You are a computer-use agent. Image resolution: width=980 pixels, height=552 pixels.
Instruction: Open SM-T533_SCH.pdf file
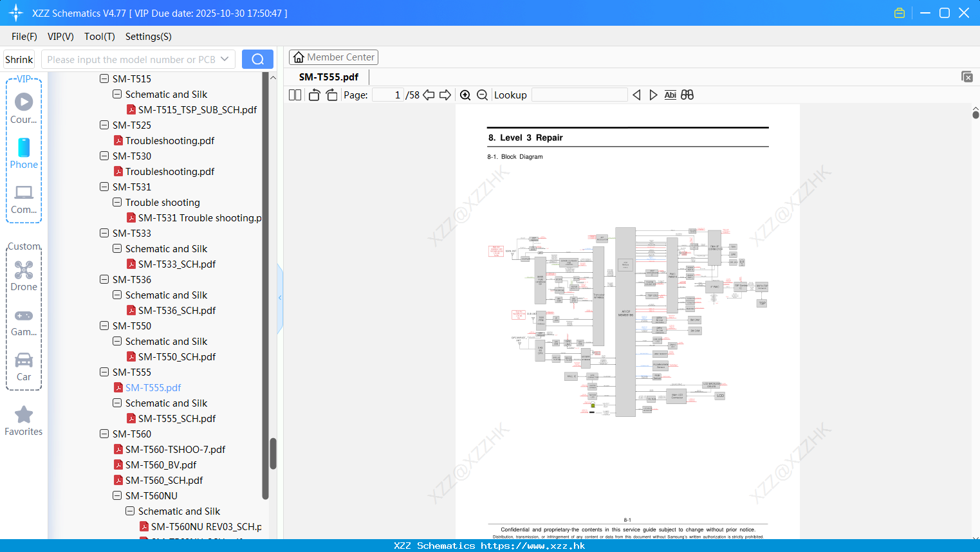pos(177,264)
